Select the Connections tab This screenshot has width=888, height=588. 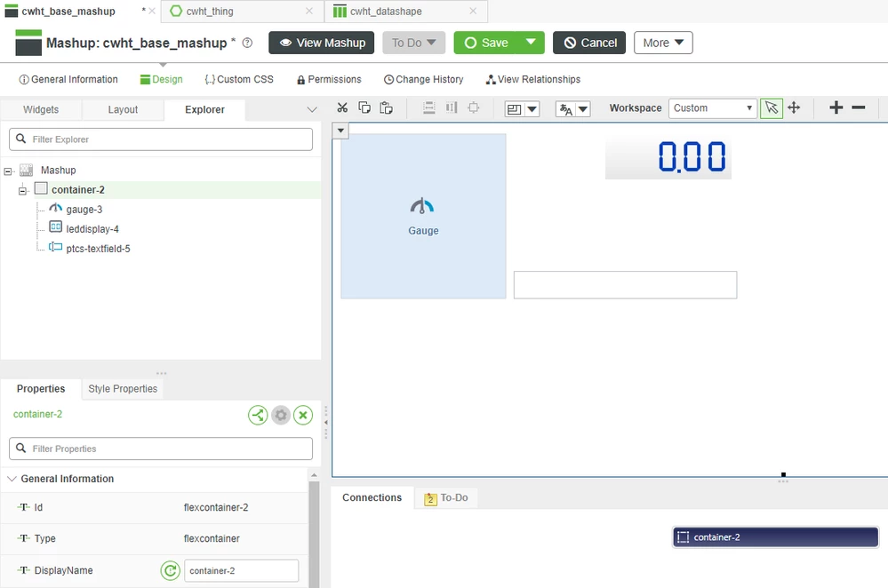[372, 497]
